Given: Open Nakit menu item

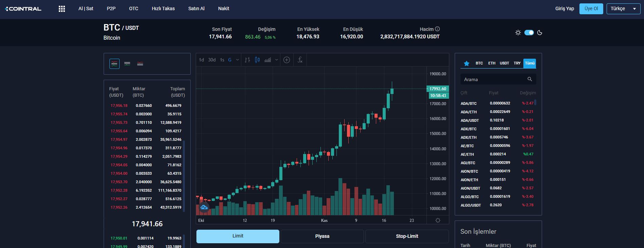Looking at the screenshot, I should click(224, 8).
